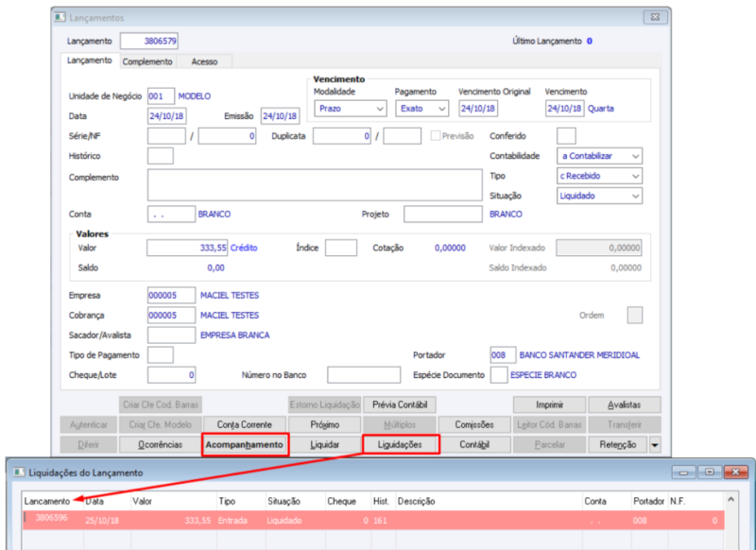Click the Unidade de Negócio field 001
756x550 pixels.
pos(161,96)
